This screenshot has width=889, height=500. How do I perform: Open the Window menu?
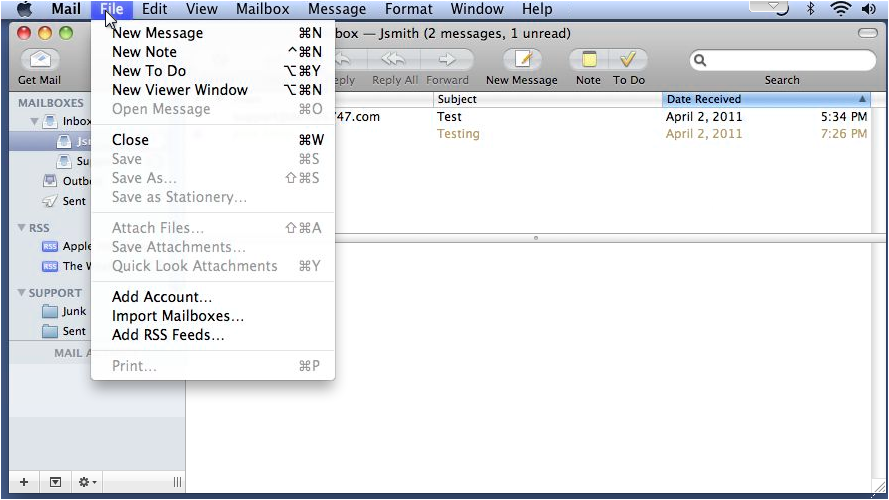[x=477, y=9]
